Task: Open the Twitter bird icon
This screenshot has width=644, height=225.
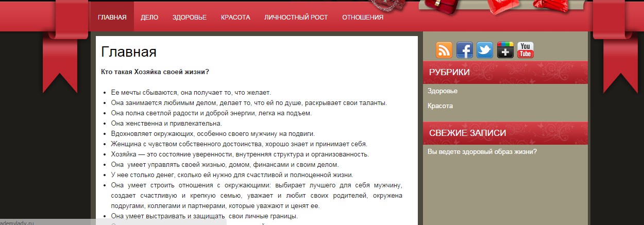Action: (485, 50)
